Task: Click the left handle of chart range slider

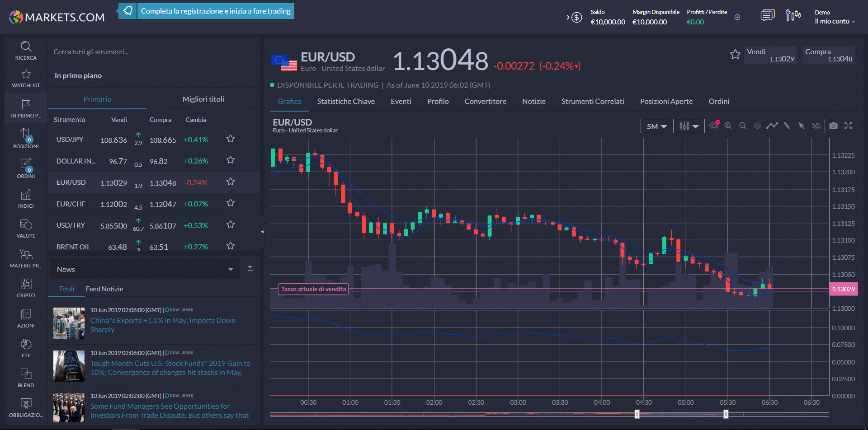Action: point(637,414)
